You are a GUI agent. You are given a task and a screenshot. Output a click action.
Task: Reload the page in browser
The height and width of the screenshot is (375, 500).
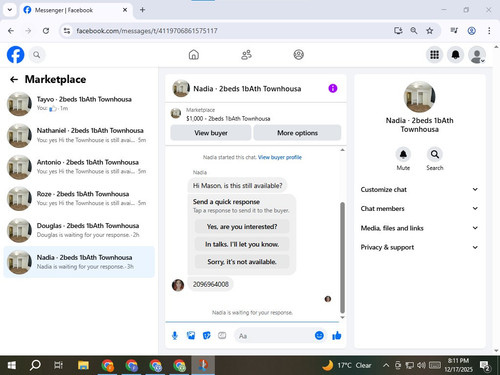[x=46, y=31]
